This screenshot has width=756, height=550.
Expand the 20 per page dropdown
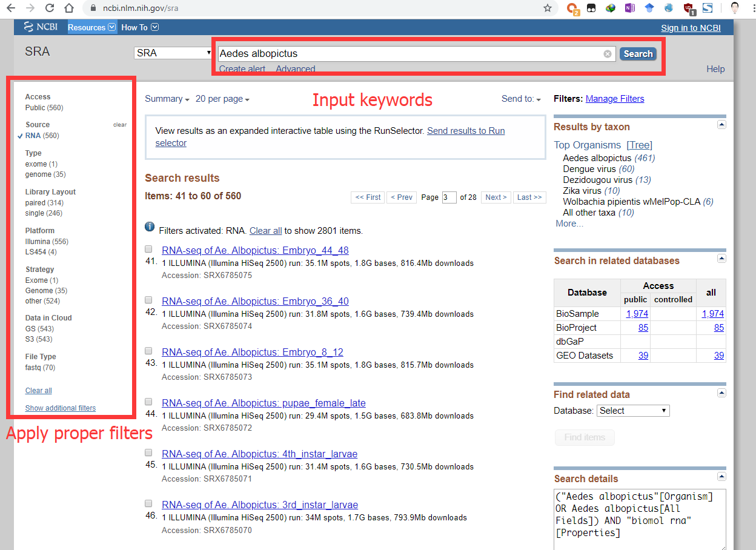click(222, 99)
